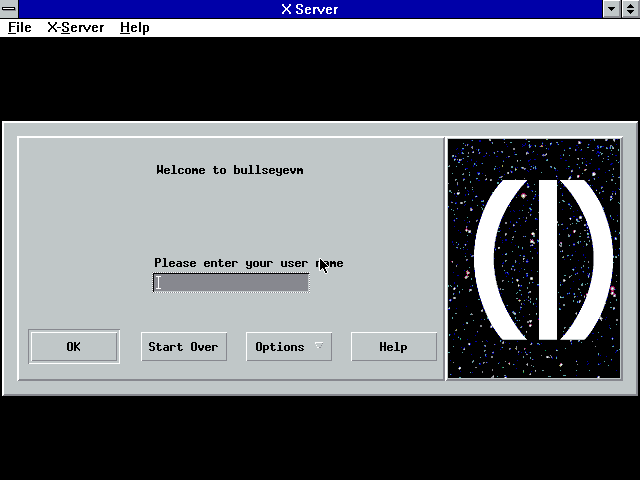Click the X Server title bar

coord(310,9)
